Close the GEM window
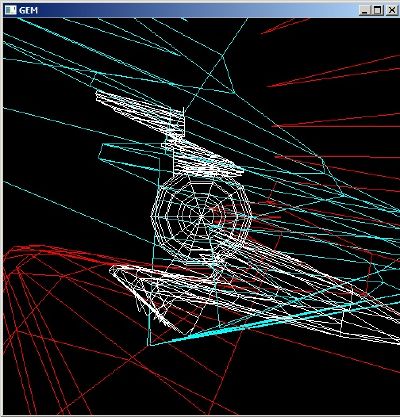400x417 pixels. click(391, 10)
